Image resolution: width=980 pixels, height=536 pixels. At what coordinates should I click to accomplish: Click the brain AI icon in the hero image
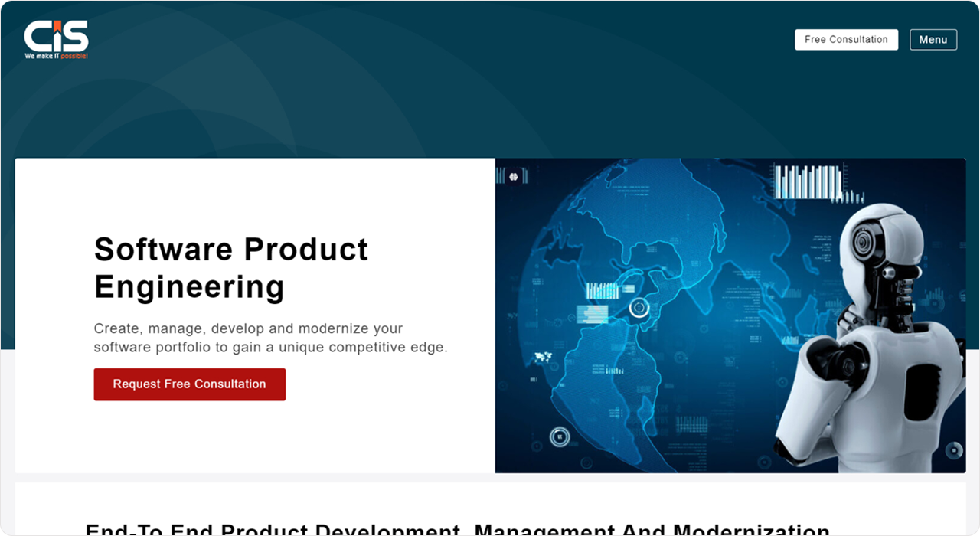[514, 177]
